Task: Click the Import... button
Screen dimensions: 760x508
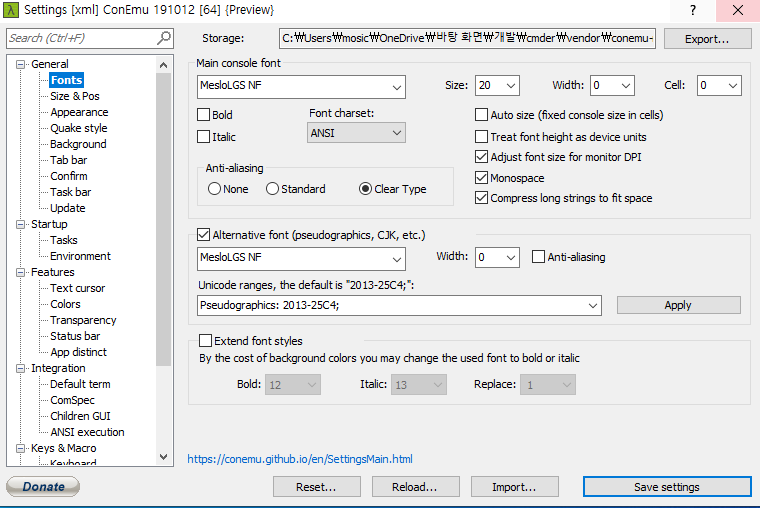Action: (514, 487)
